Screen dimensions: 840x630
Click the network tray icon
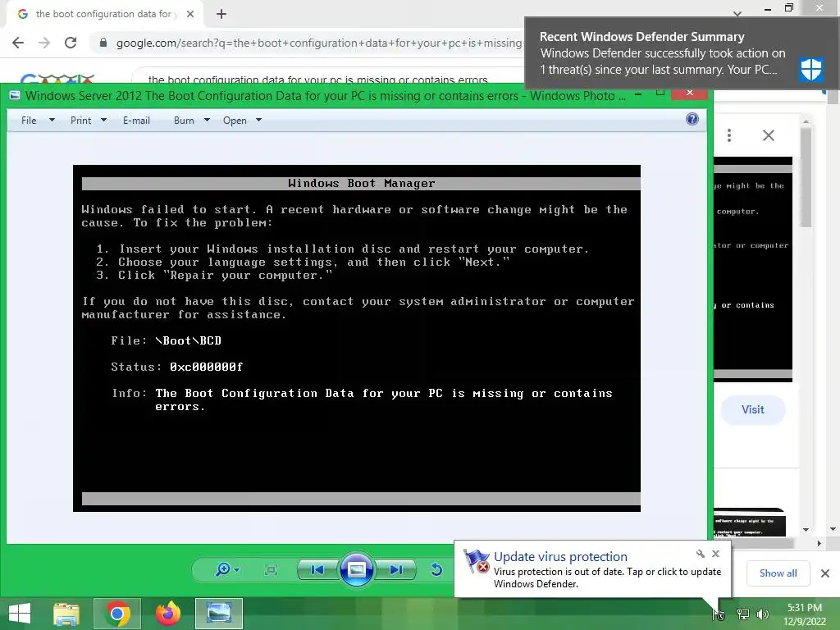tap(743, 614)
